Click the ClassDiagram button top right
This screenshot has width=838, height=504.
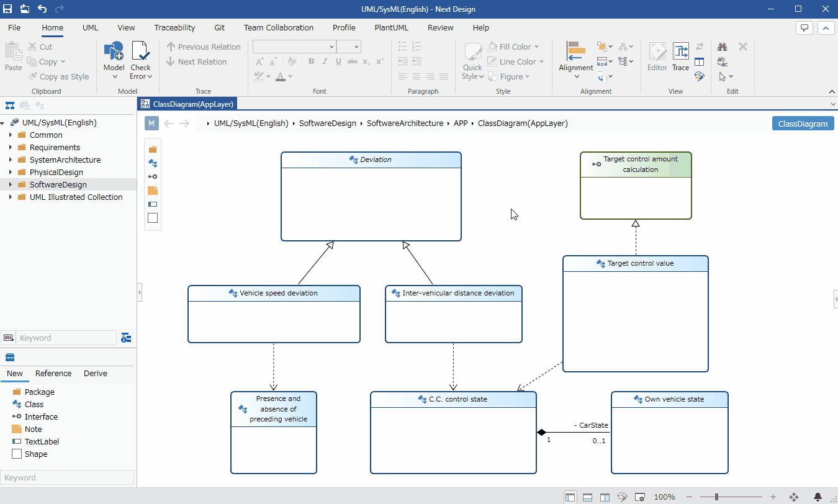coord(803,124)
